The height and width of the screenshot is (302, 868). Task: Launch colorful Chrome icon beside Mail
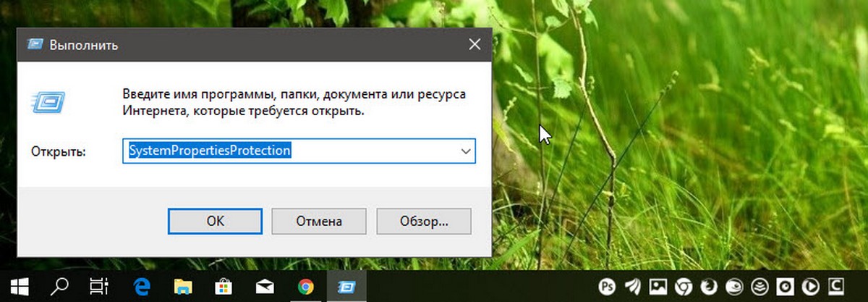pos(306,287)
